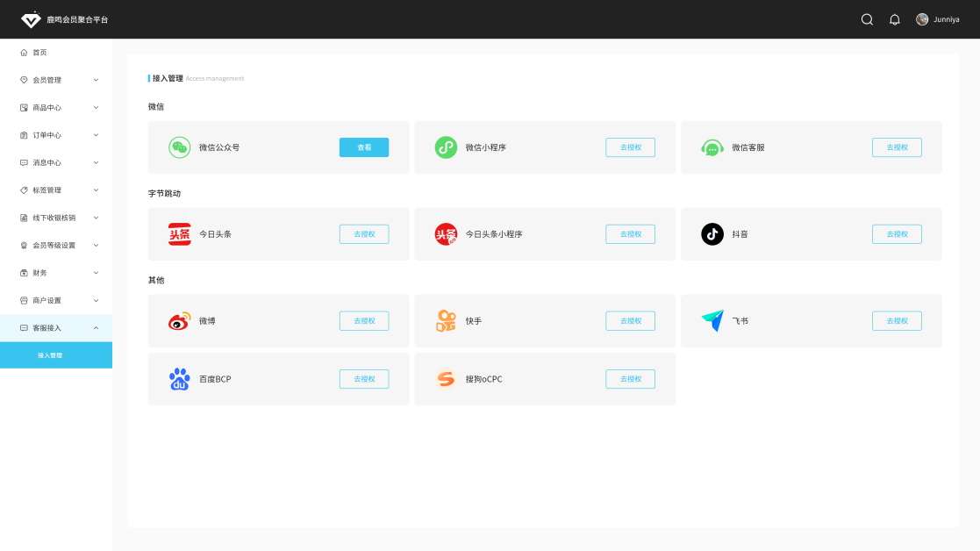Expand 会员管理 menu chevron

96,80
